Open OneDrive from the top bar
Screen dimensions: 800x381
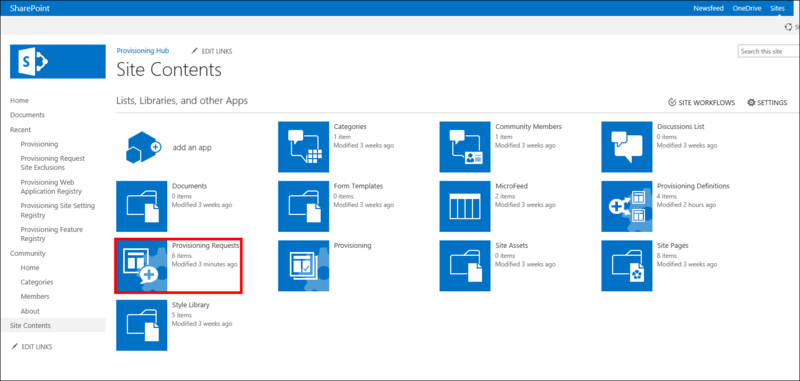pos(747,8)
